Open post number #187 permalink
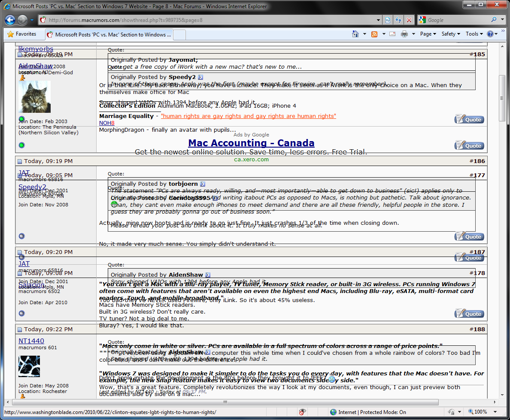The width and height of the screenshot is (510, 420). click(477, 252)
